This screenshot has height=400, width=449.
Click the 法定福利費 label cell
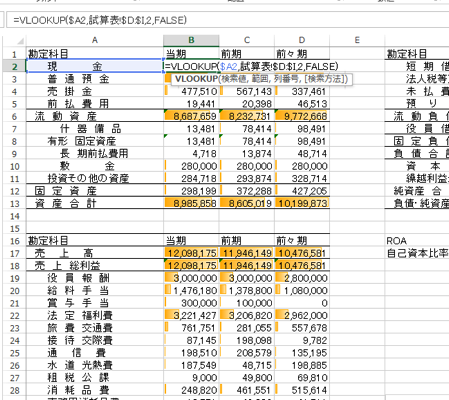pos(95,315)
